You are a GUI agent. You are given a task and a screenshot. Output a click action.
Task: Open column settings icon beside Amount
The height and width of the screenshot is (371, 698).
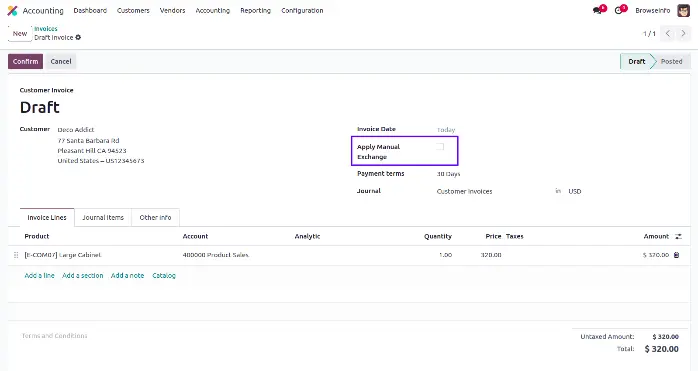(x=678, y=236)
